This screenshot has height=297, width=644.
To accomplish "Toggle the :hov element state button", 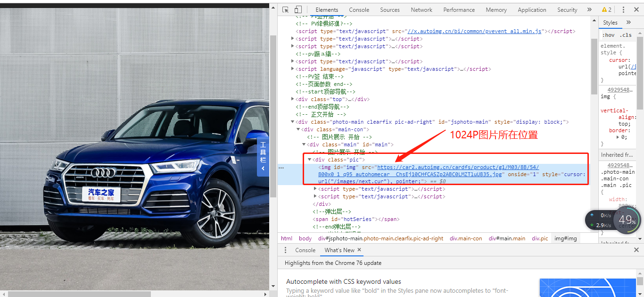I will (x=608, y=35).
